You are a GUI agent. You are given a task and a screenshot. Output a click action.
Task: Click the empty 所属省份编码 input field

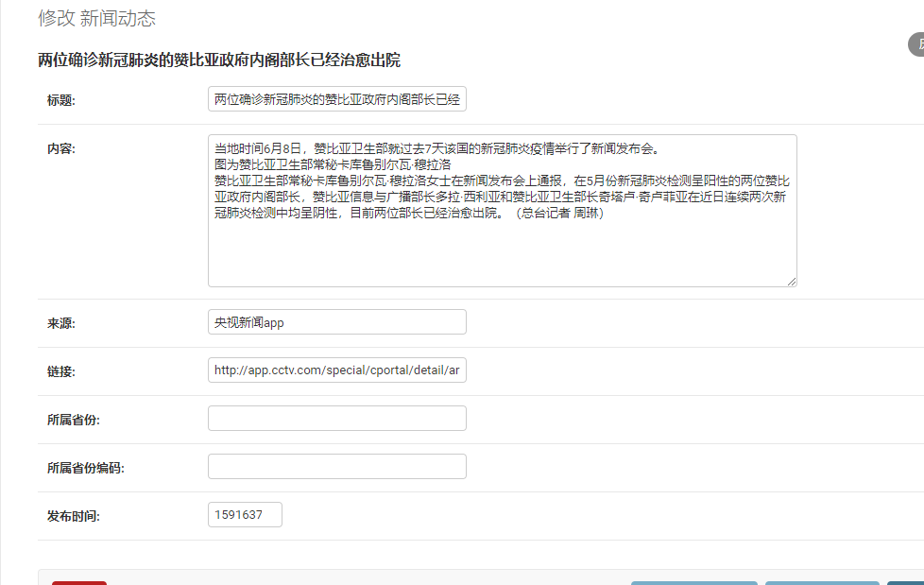337,467
